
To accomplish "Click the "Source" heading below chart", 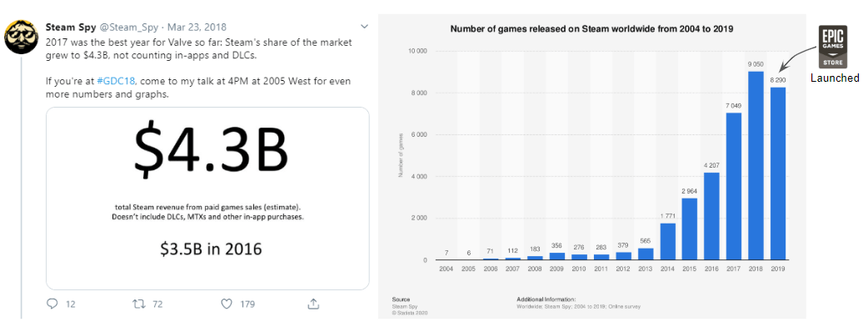I will tap(401, 299).
